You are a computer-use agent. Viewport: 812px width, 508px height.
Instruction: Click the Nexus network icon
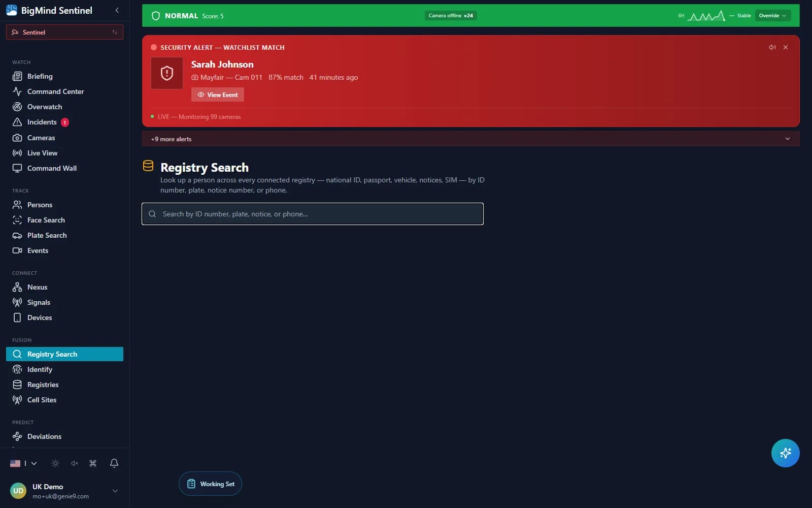click(x=17, y=287)
